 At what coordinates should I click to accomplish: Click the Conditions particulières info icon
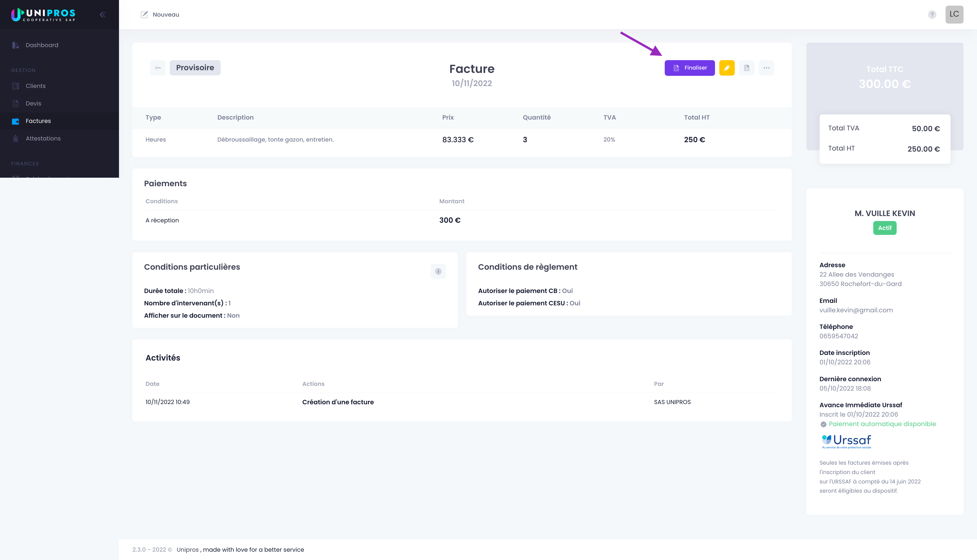coord(438,271)
